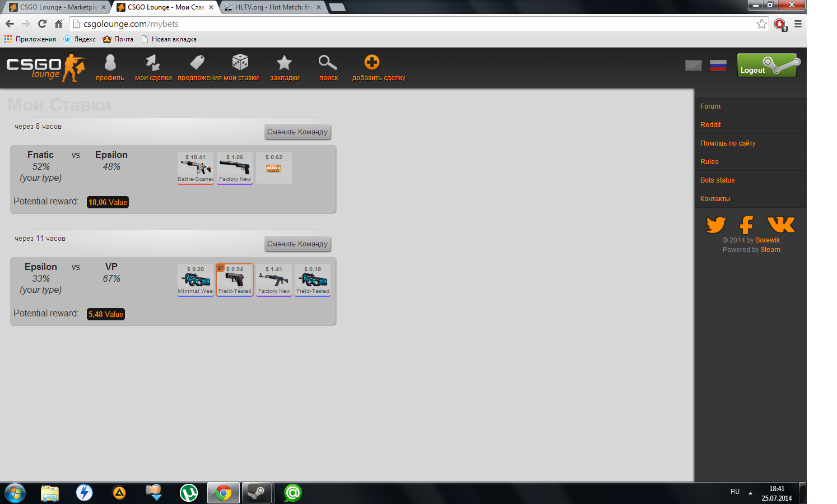The height and width of the screenshot is (504, 837).
Task: Go to browser home page
Action: [58, 24]
